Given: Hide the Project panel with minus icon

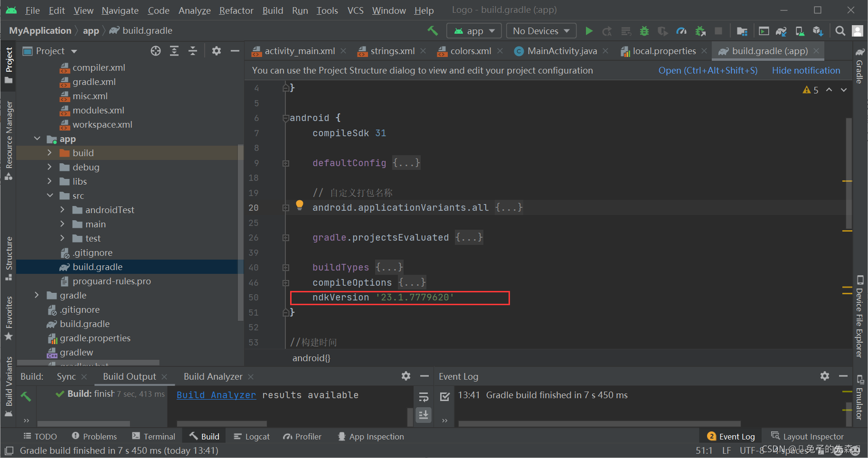Looking at the screenshot, I should click(x=235, y=51).
